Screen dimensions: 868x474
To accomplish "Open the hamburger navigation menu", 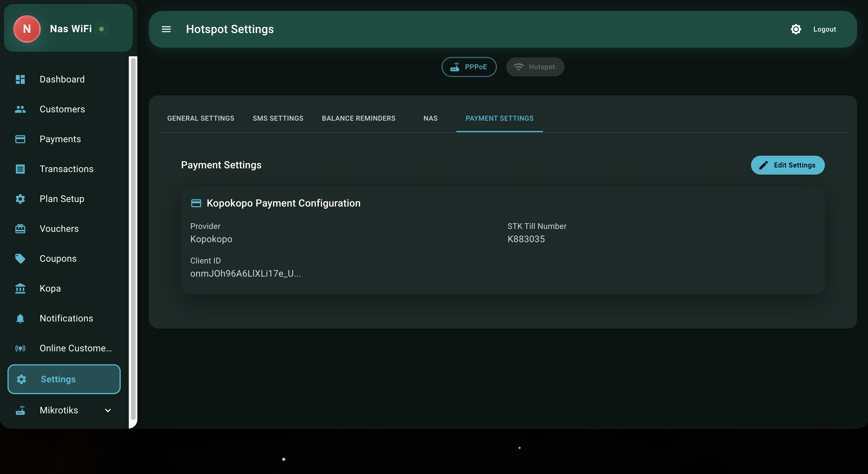I will coord(166,29).
